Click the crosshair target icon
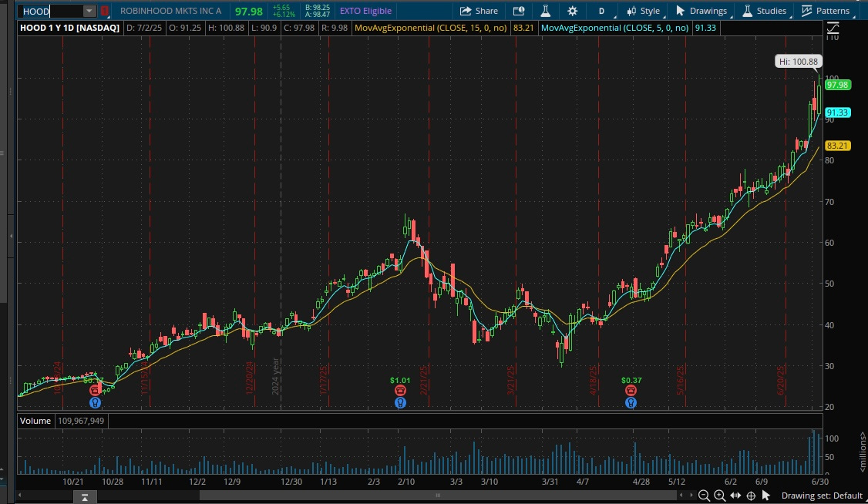 [x=751, y=496]
